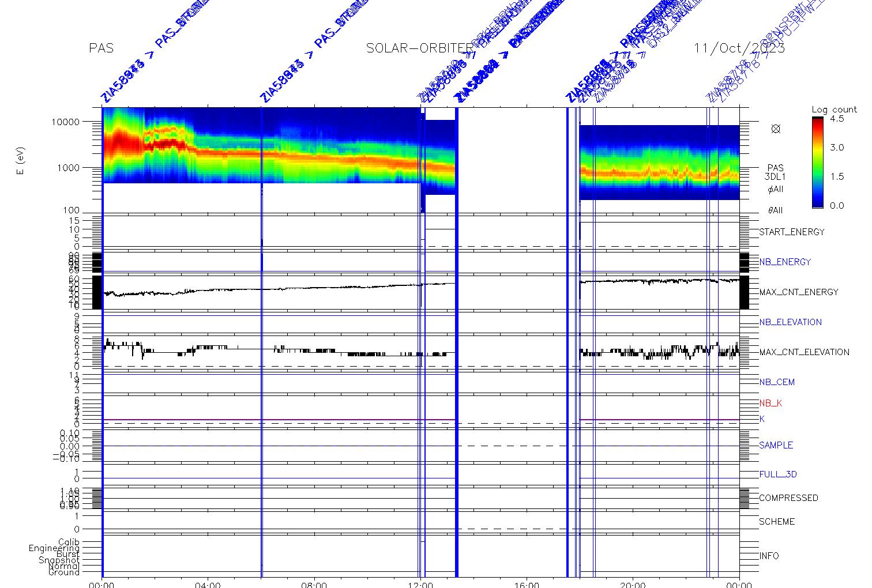Click the MAX_CNT_ENERGY panel label
872x588 pixels.
point(799,292)
